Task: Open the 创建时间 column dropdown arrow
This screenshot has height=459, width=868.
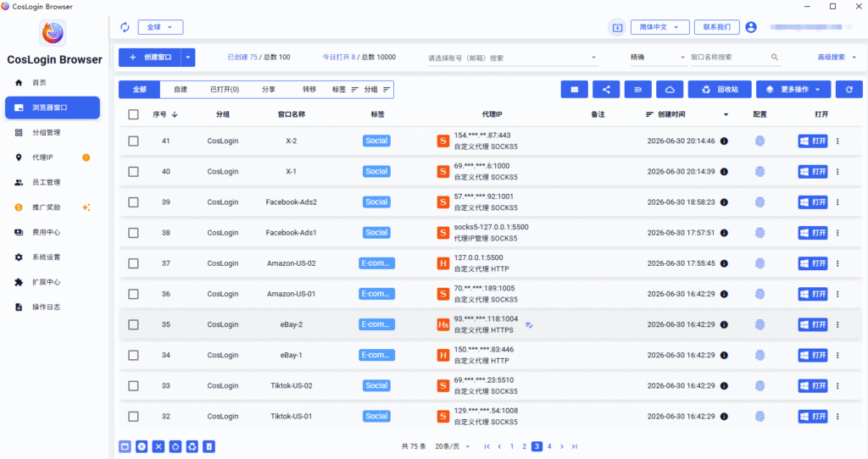Action: pyautogui.click(x=726, y=114)
